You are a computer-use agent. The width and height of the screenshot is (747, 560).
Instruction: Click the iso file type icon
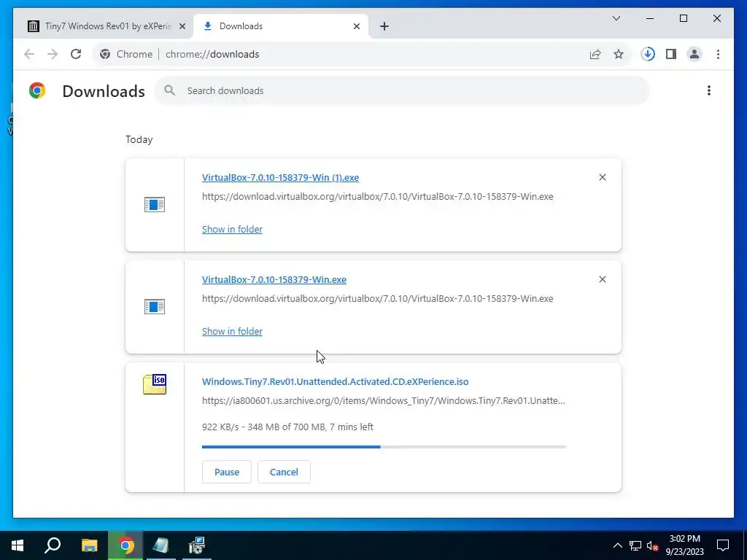pos(155,384)
